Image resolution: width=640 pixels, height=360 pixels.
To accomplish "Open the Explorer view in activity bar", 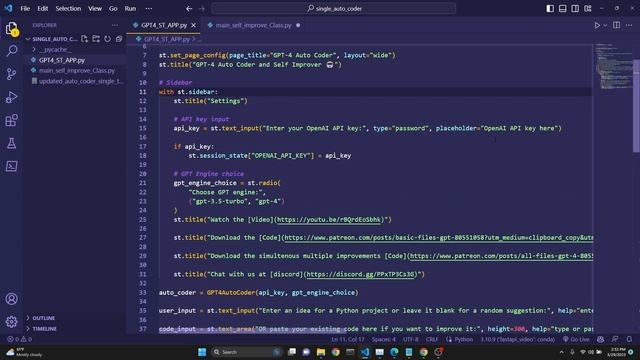I will pos(11,29).
